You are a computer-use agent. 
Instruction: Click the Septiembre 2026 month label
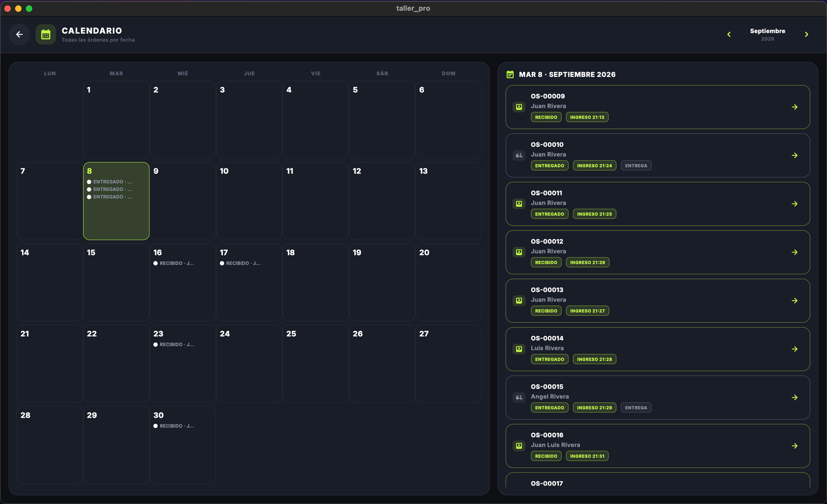coord(768,35)
